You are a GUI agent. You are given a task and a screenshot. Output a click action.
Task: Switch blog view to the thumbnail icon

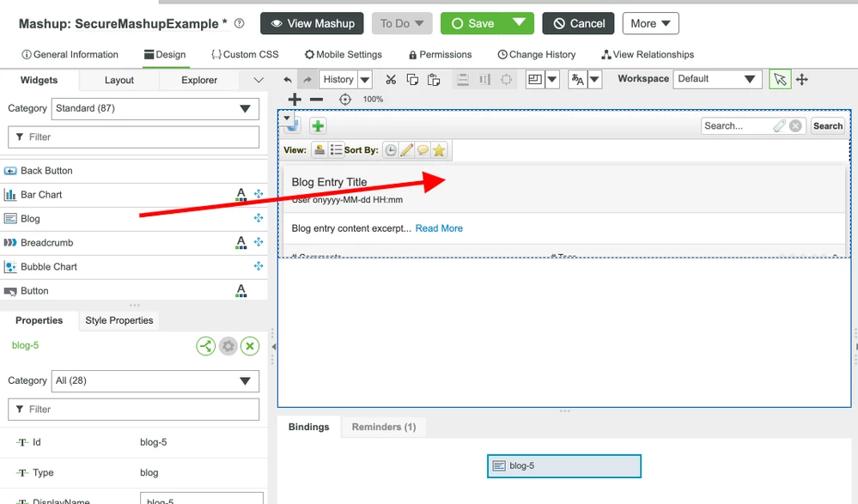319,150
